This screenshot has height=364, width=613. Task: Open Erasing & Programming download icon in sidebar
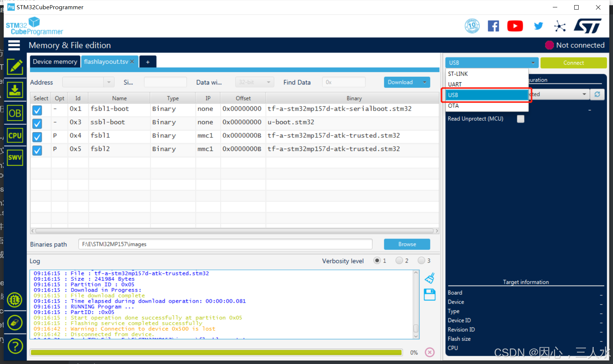tap(15, 90)
